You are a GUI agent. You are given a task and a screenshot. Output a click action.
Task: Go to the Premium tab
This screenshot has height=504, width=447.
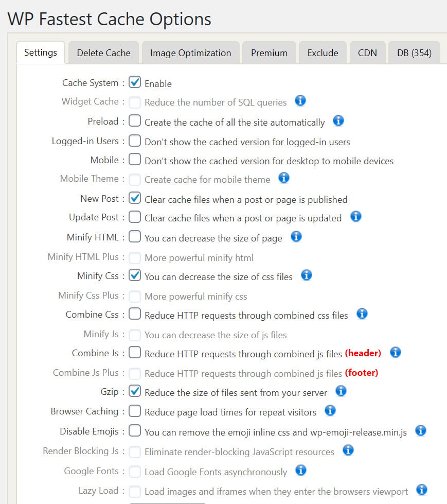pos(269,53)
